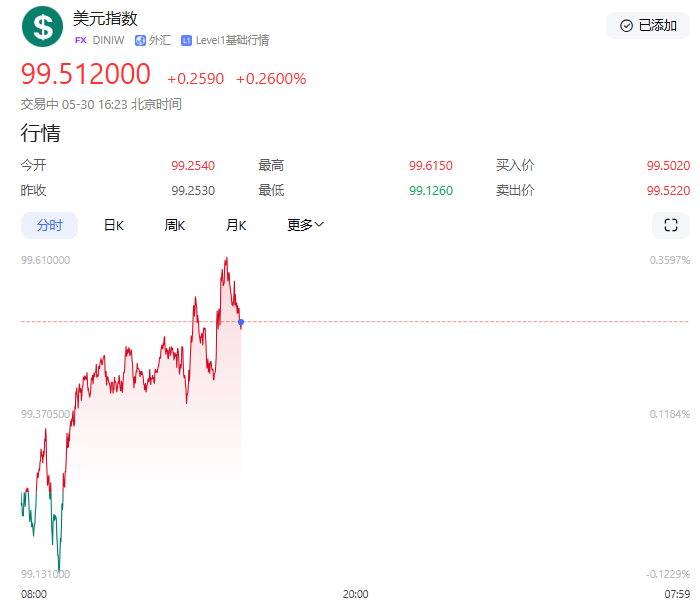700x614 pixels.
Task: Expand the chart with the fullscreen icon
Action: point(671,225)
